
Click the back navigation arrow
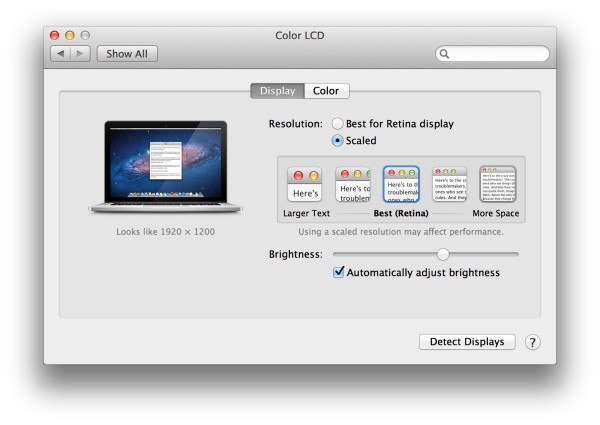tap(60, 54)
